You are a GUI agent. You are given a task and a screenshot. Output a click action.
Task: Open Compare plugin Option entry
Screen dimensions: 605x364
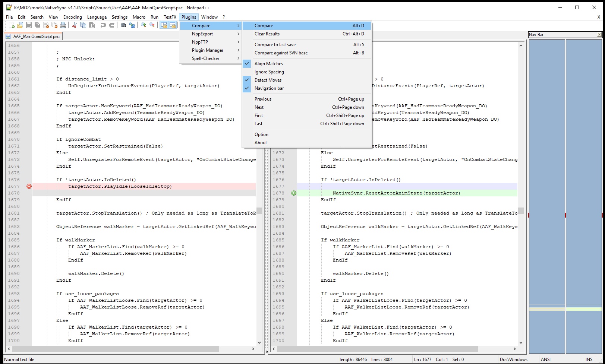point(307,134)
